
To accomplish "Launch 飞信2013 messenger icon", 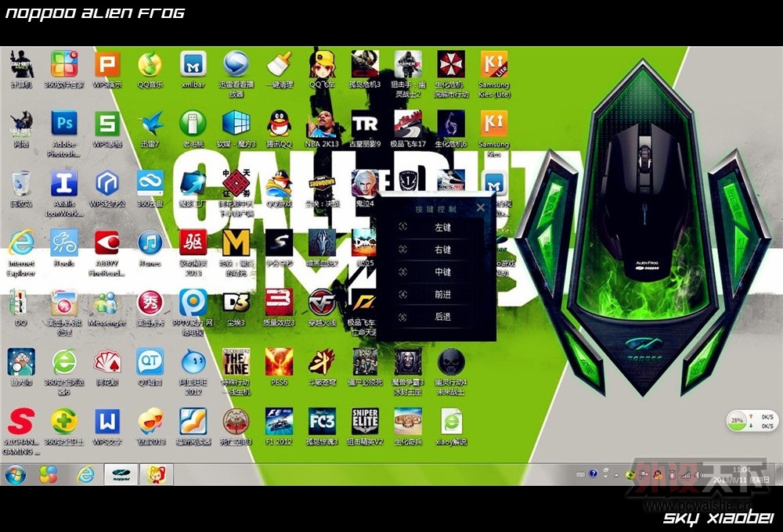I will point(150,421).
